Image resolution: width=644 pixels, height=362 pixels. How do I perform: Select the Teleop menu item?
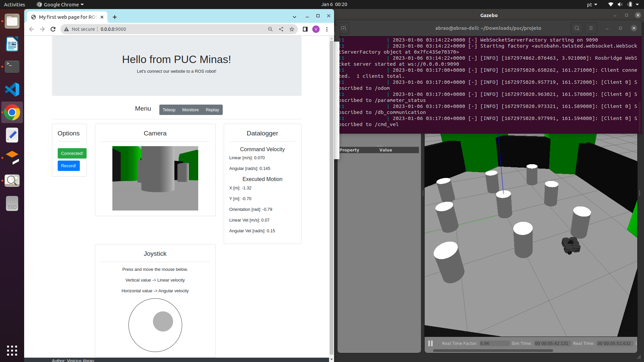tap(169, 110)
